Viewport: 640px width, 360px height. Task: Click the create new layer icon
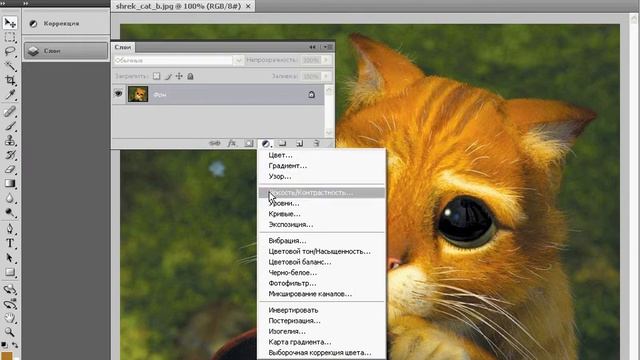(x=300, y=143)
